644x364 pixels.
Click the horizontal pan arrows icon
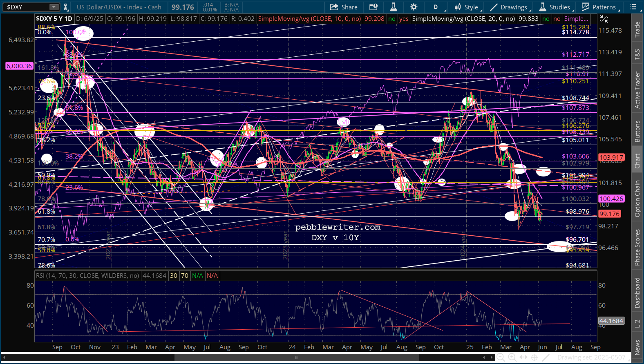point(523,357)
